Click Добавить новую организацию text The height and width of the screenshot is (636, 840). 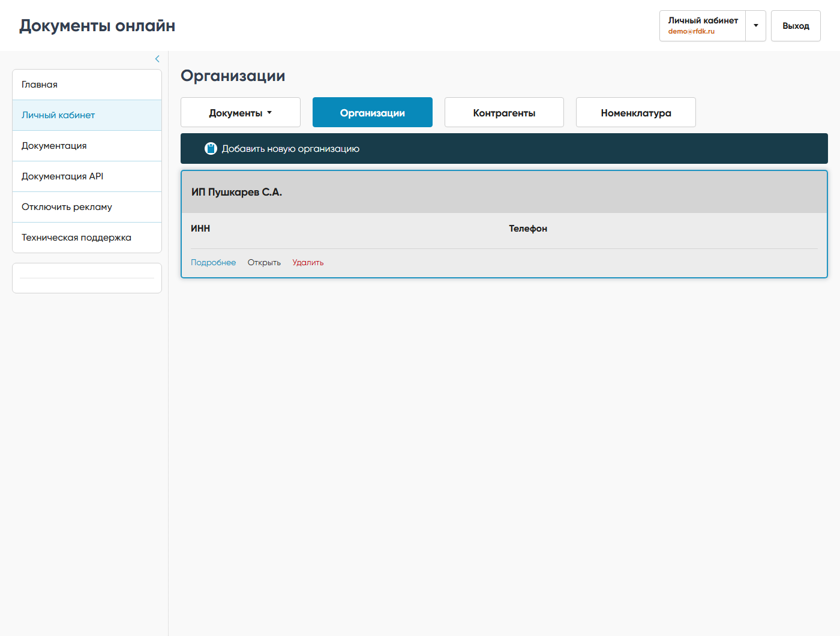tap(290, 149)
